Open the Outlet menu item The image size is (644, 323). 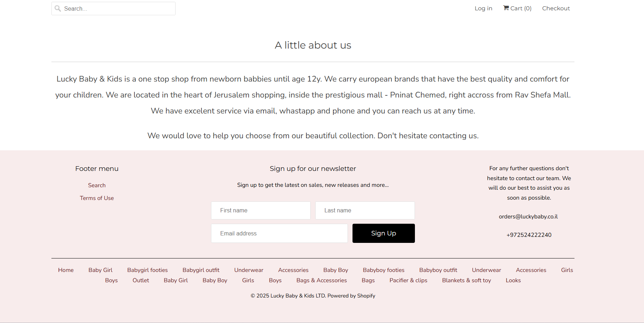click(x=141, y=280)
